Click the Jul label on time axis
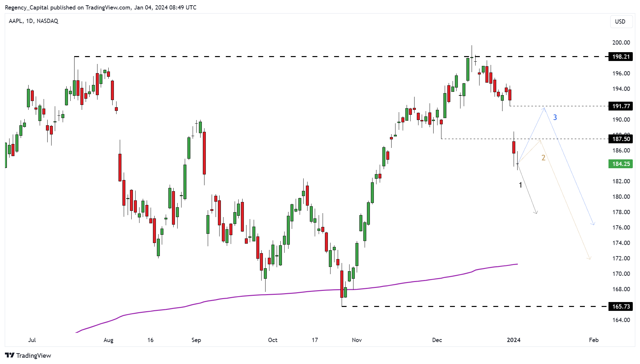 pyautogui.click(x=32, y=340)
